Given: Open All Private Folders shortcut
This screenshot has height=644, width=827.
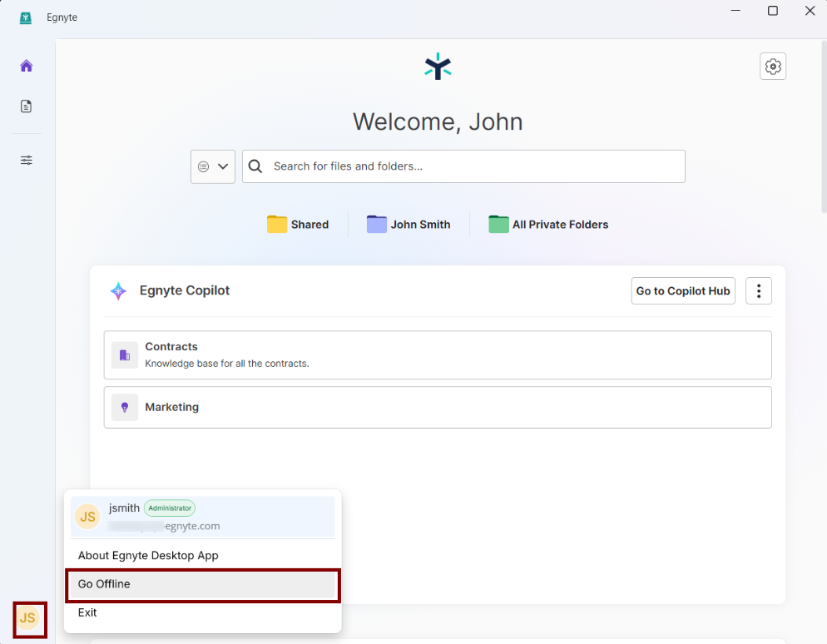Looking at the screenshot, I should (x=548, y=225).
